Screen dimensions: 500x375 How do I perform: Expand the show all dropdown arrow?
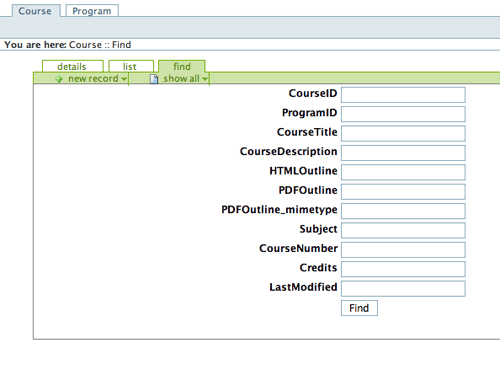click(x=205, y=79)
